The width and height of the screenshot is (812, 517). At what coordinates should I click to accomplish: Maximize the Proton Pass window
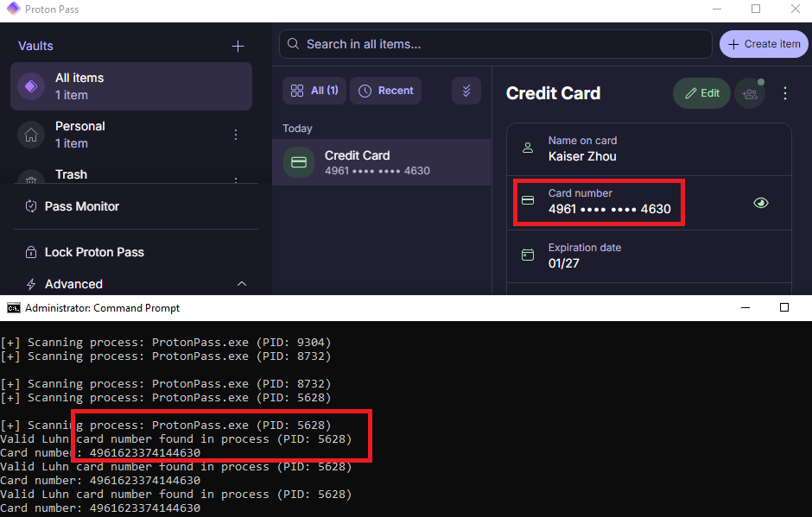point(756,9)
